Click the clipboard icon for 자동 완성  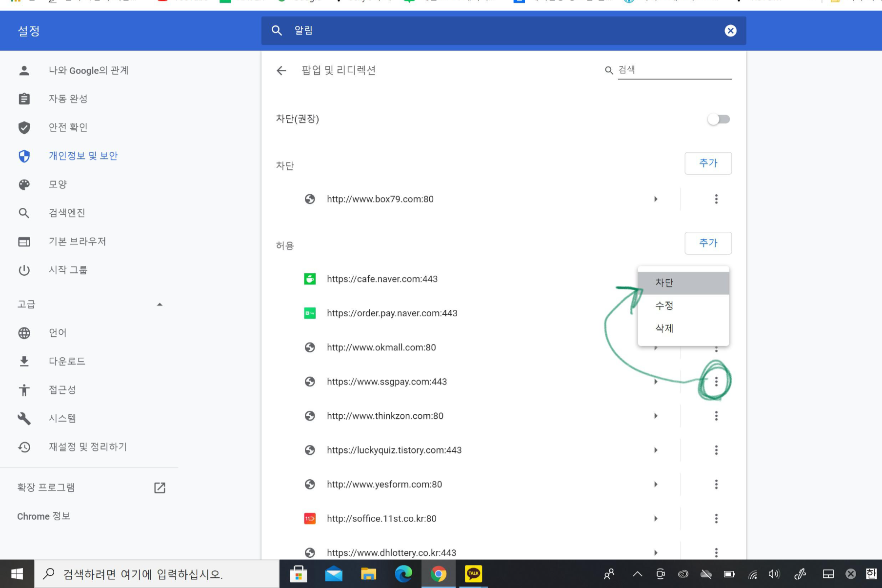(24, 99)
